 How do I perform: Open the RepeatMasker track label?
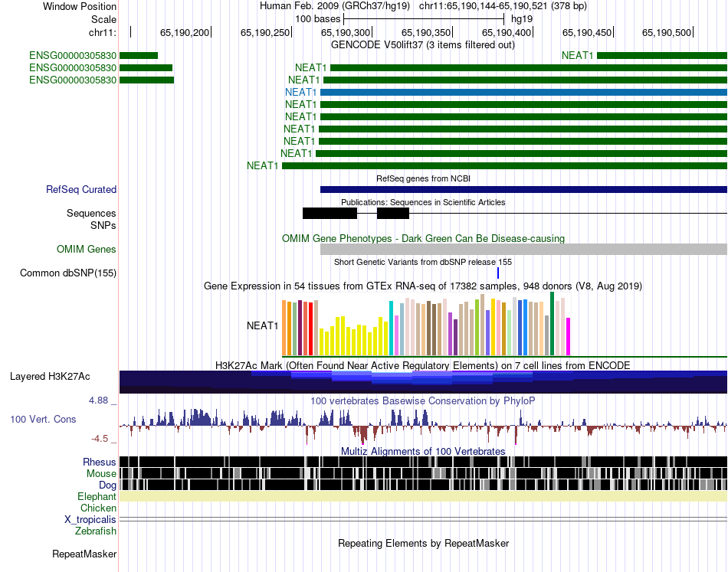pyautogui.click(x=84, y=554)
